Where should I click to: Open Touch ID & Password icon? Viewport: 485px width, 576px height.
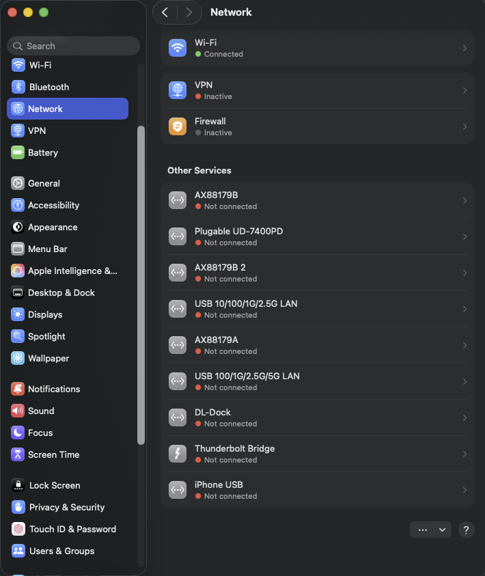(x=18, y=529)
